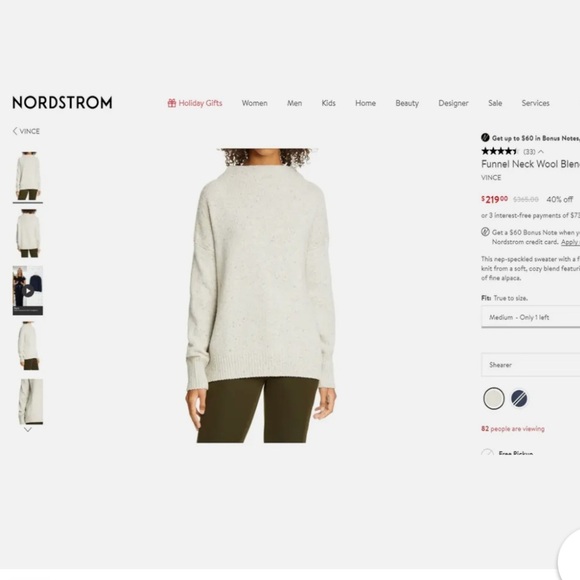
Task: Open the Women menu
Action: tap(254, 103)
